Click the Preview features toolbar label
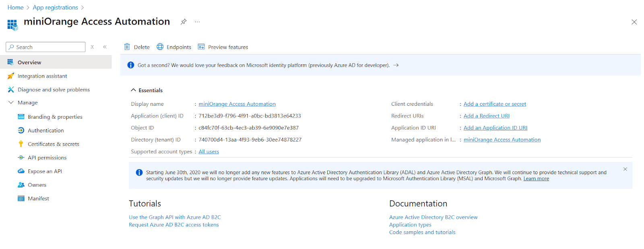Image resolution: width=644 pixels, height=249 pixels. point(228,47)
